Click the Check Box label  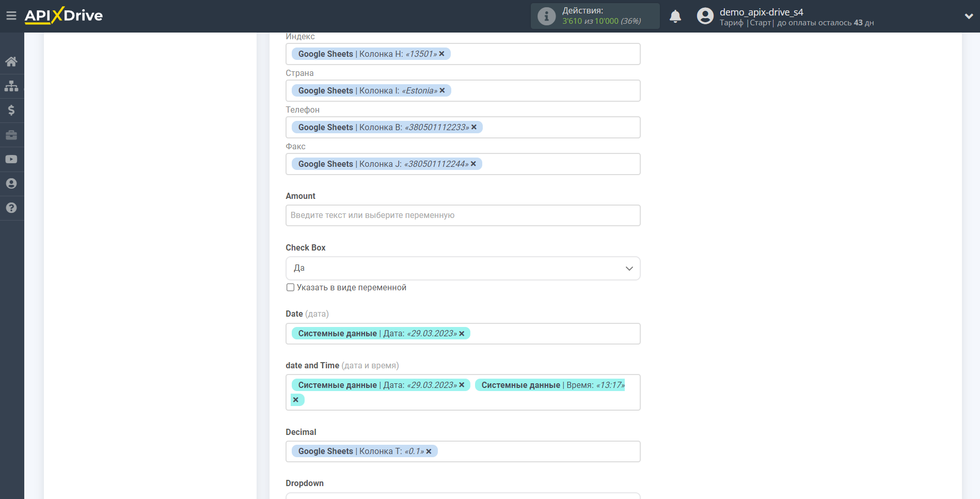pyautogui.click(x=306, y=247)
